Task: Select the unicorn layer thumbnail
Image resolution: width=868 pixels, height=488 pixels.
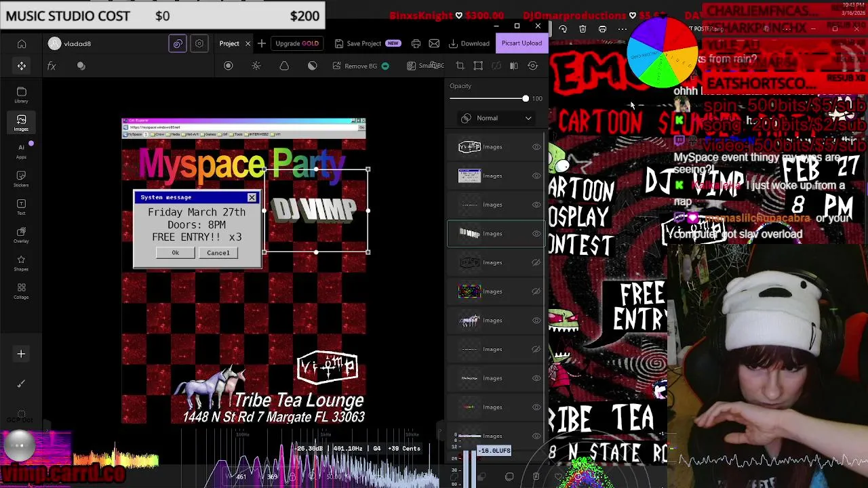Action: [x=469, y=321]
